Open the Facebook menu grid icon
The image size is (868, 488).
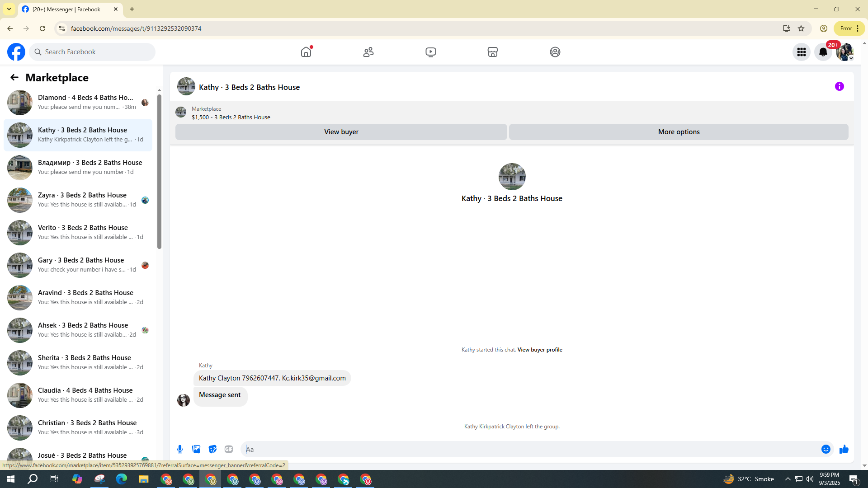click(x=802, y=52)
